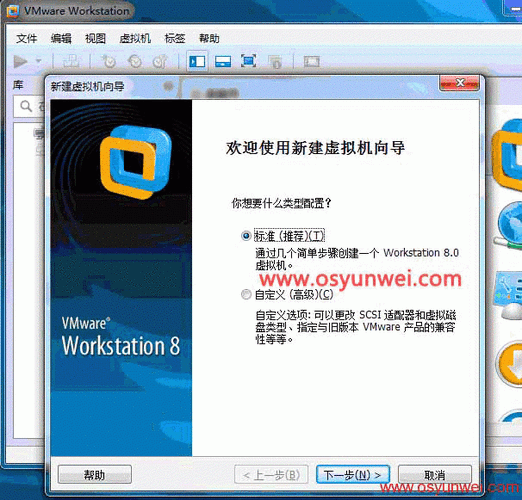The width and height of the screenshot is (522, 500).
Task: Click the 库 library panel label
Action: [18, 85]
